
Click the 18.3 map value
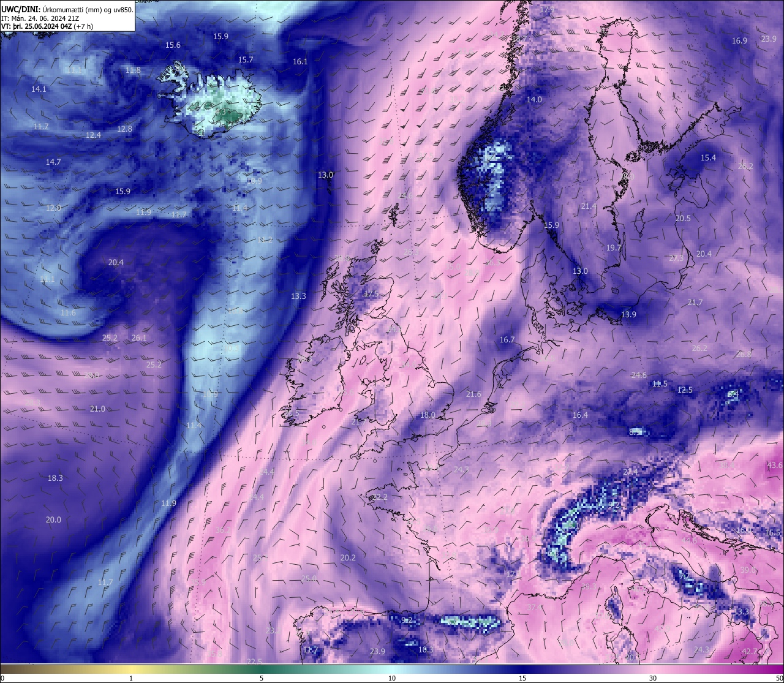(55, 478)
